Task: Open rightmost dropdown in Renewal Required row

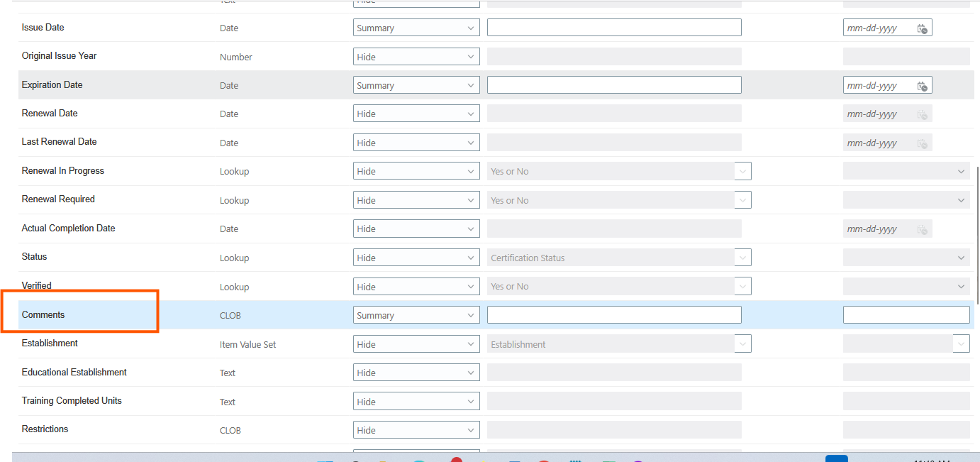Action: click(x=906, y=200)
